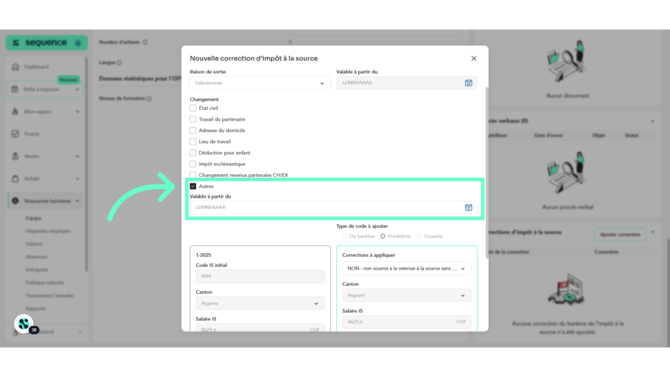Open Canton dropdown under Corrections à appliquer
Viewport: 670px width, 377px height.
406,295
